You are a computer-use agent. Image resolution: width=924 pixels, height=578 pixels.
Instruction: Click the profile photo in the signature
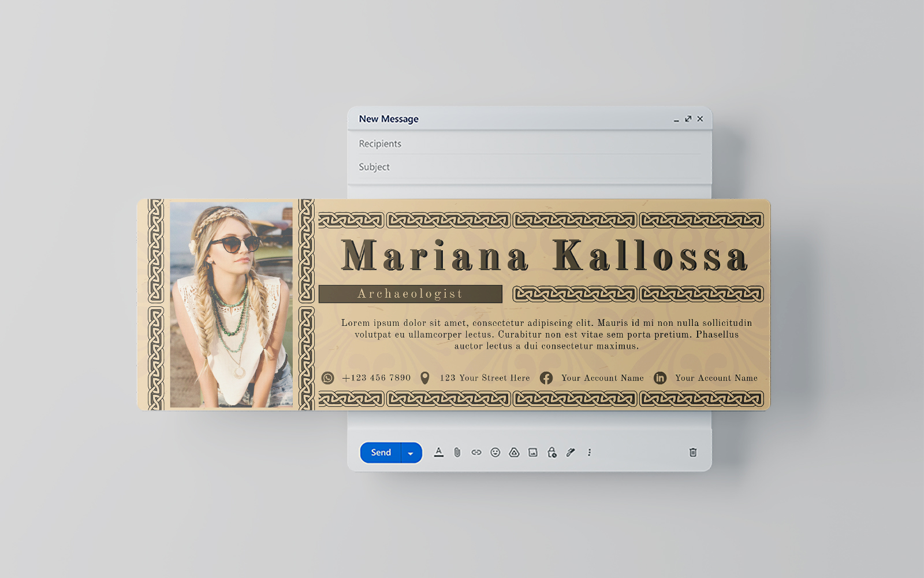click(232, 305)
